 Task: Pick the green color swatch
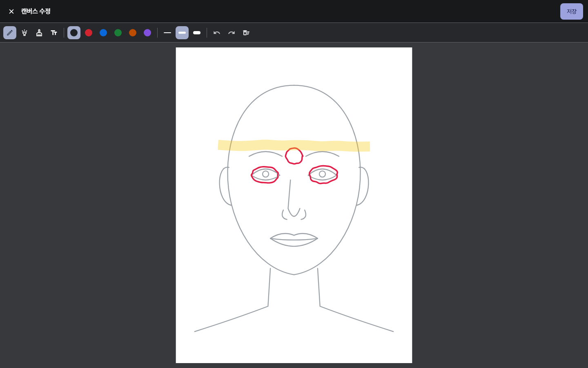(x=118, y=33)
